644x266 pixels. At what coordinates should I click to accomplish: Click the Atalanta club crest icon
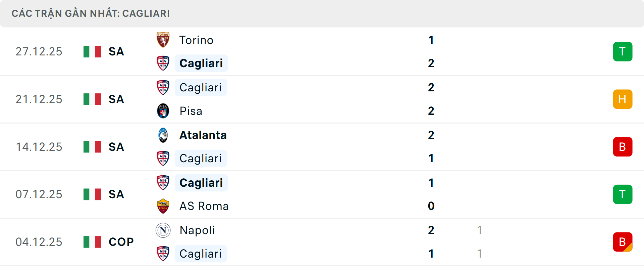point(163,135)
